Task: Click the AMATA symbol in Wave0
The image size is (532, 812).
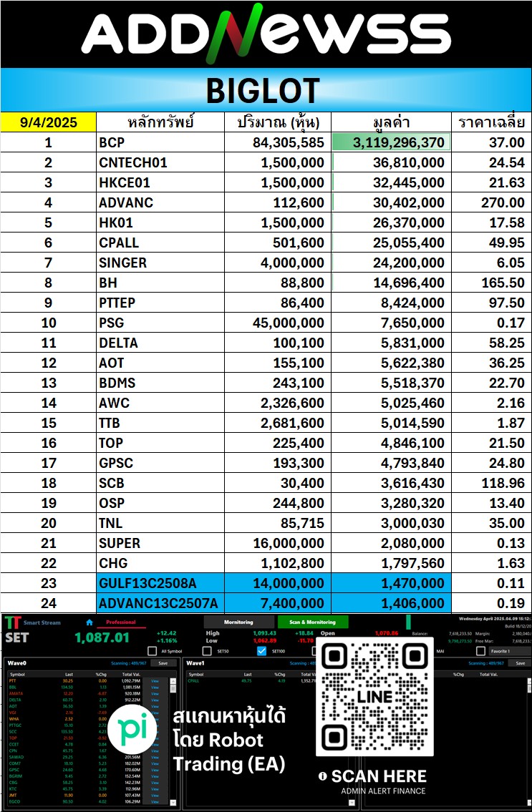Action: 15,693
